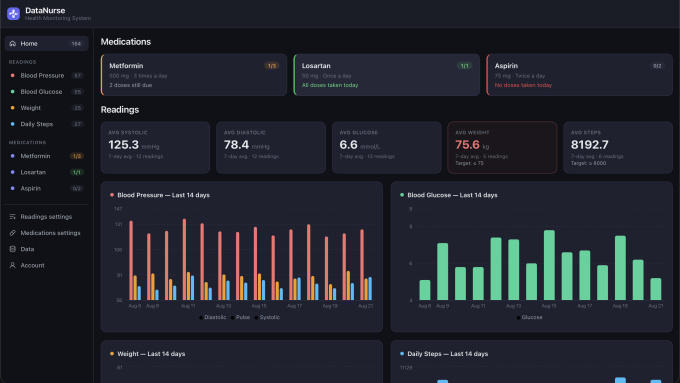Screen dimensions: 680x383
Task: Toggle the Glucose legend series
Action: click(530, 317)
